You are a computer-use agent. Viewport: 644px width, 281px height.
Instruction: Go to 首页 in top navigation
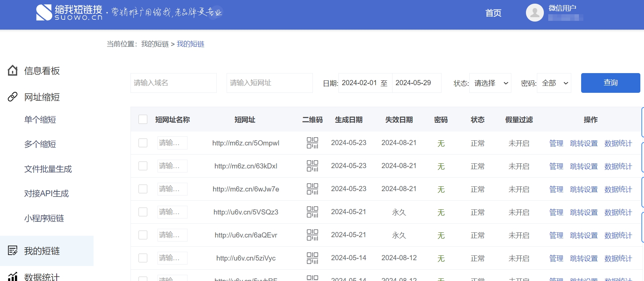pos(493,13)
